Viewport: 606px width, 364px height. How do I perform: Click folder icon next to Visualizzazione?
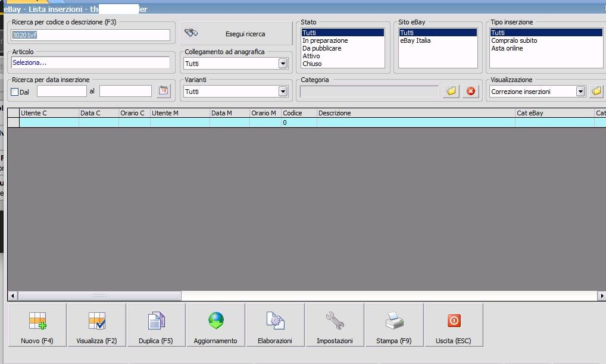pyautogui.click(x=596, y=92)
